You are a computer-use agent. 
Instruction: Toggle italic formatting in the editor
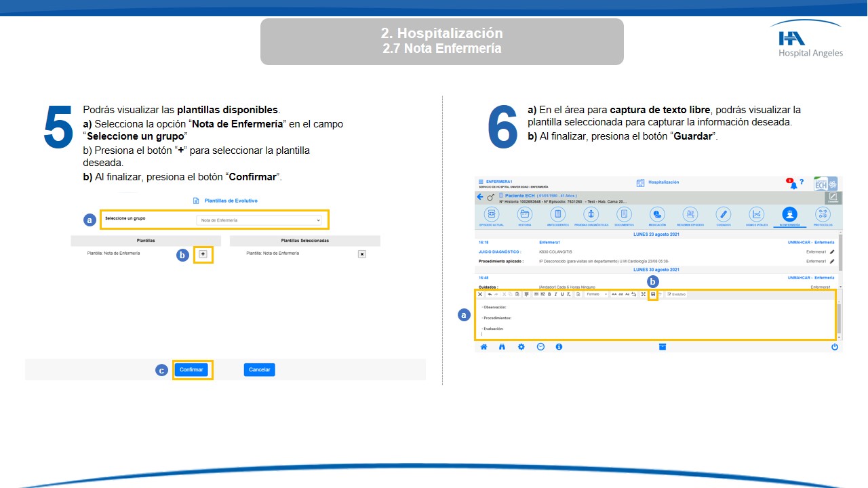click(555, 294)
